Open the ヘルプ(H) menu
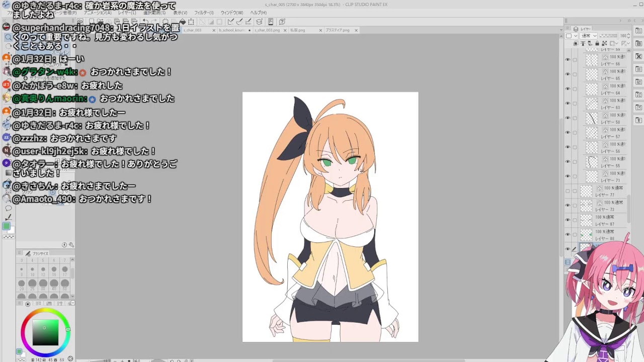The height and width of the screenshot is (362, 644). [x=258, y=13]
